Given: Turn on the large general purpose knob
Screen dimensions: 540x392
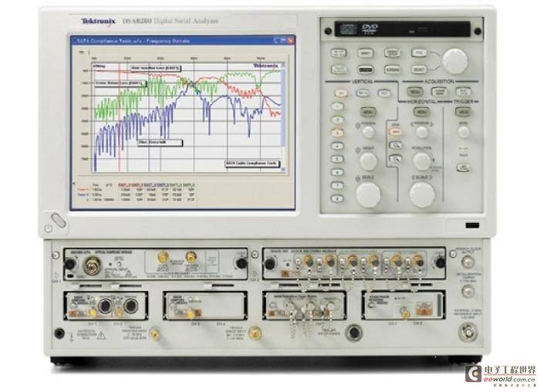Looking at the screenshot, I should coord(454,61).
